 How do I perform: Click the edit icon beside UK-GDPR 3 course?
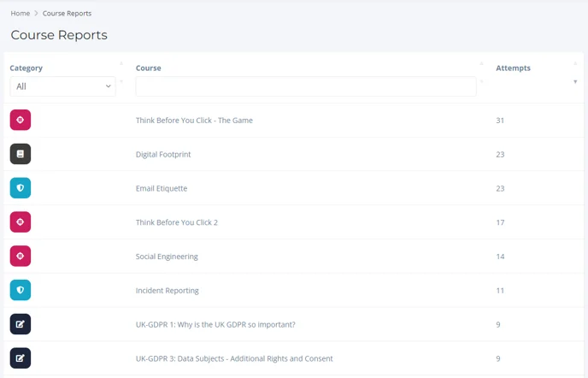pyautogui.click(x=21, y=358)
